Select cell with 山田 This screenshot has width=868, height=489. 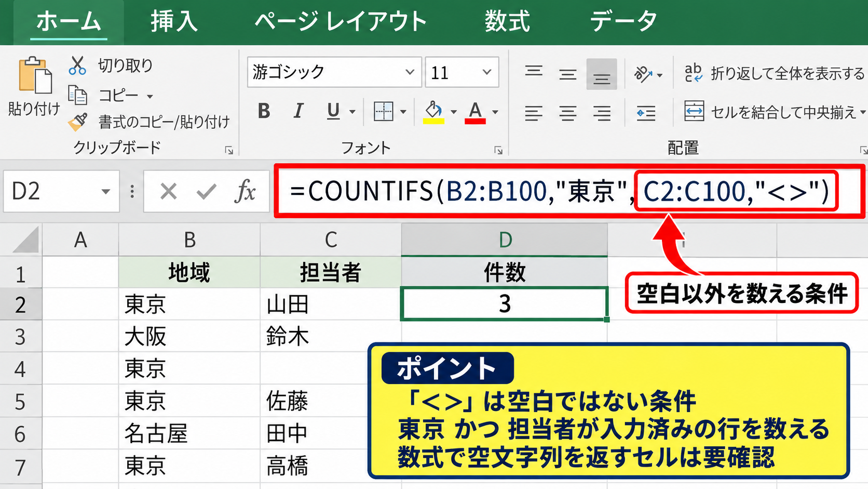331,304
